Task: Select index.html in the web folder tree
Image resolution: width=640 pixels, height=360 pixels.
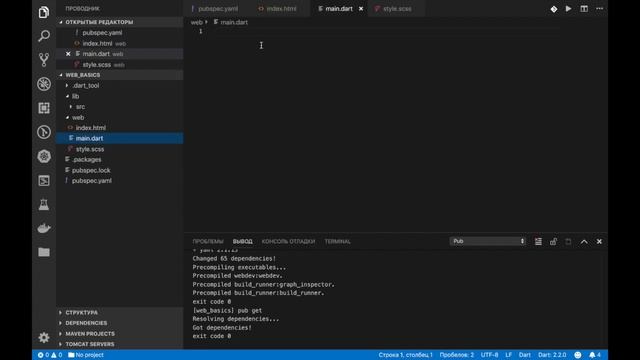Action: [x=120, y=128]
